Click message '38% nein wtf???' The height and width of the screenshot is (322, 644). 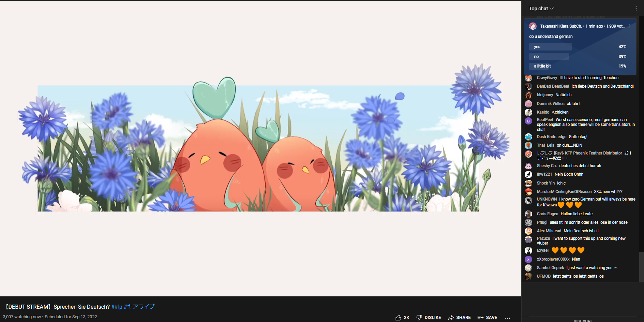click(x=608, y=192)
